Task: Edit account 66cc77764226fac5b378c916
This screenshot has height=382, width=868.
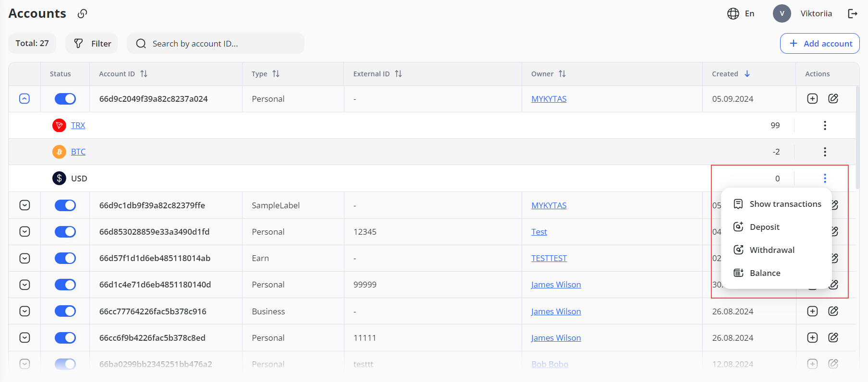Action: point(833,311)
